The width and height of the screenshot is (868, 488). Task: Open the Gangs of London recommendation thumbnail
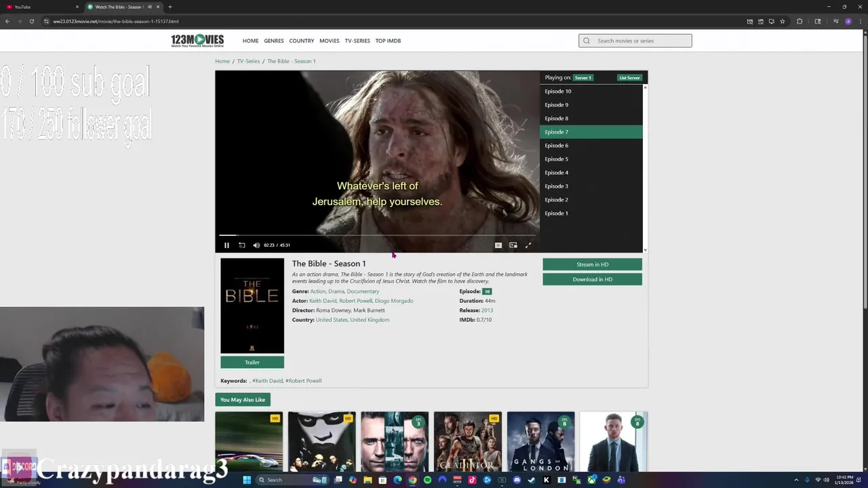[x=540, y=442]
